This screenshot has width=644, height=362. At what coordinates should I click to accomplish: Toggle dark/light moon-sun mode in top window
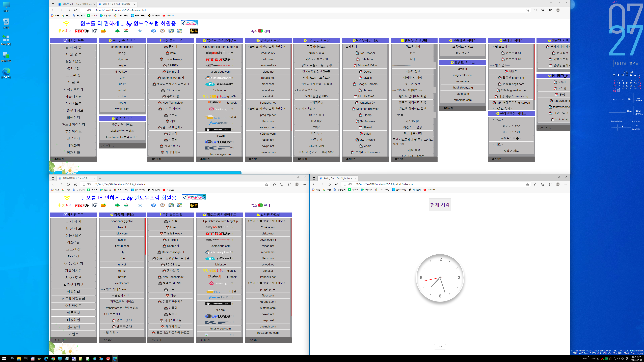pos(194,31)
